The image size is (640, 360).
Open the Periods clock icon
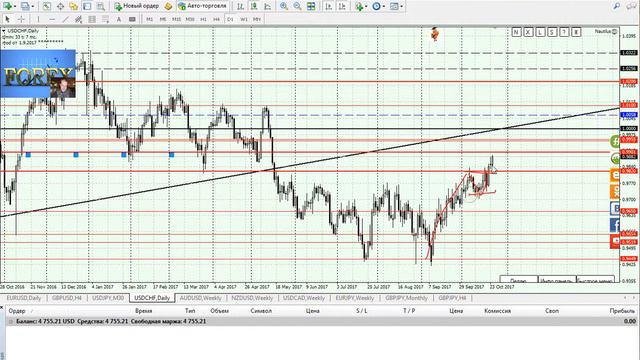coord(376,6)
